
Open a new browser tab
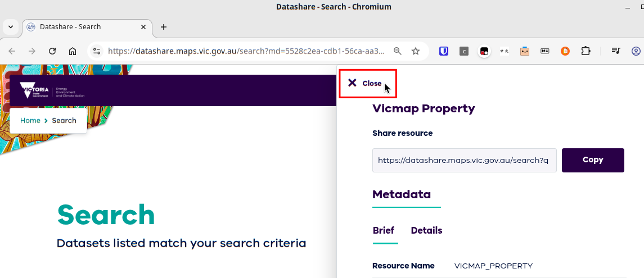click(164, 26)
